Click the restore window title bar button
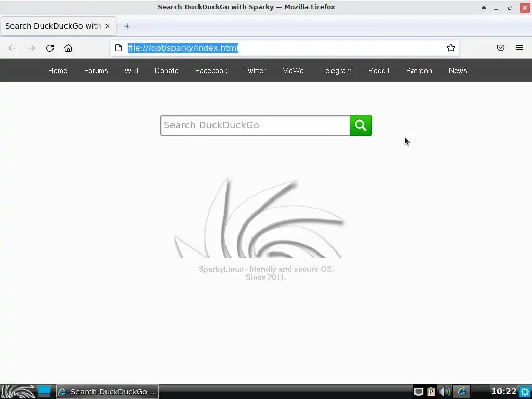Viewport: 532px width, 399px height. pos(510,7)
